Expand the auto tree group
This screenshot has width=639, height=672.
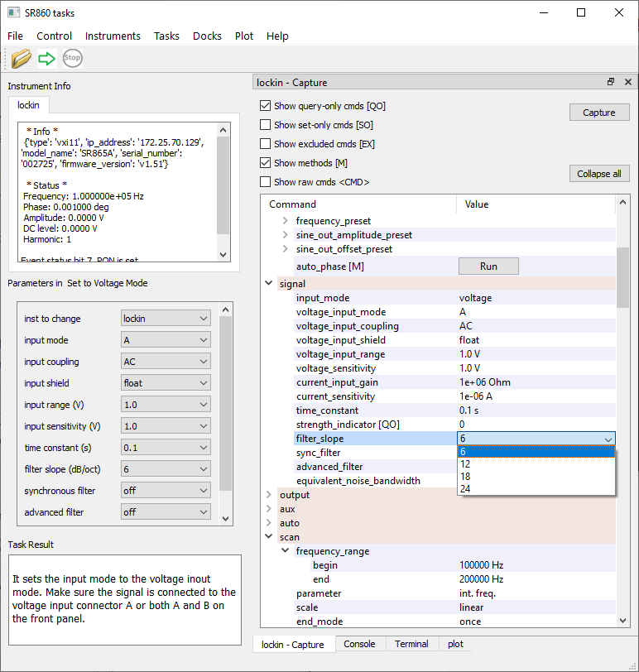(269, 523)
